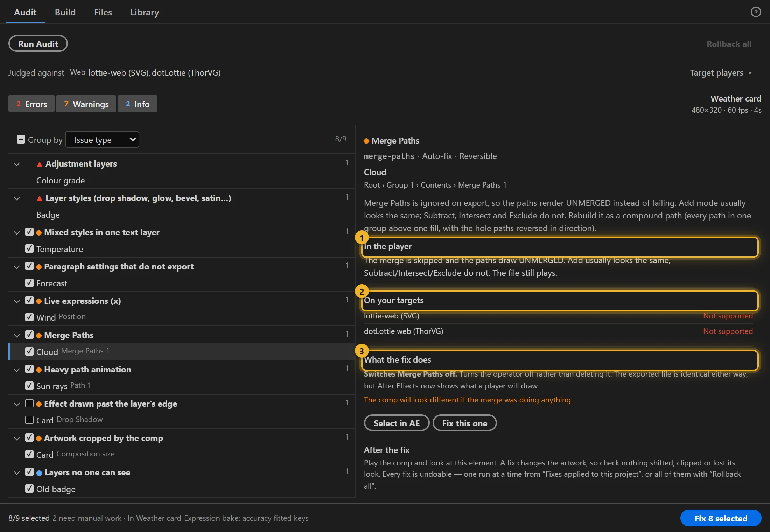Filter by the 7 Warnings chip
Screen dimensions: 770x532
coord(86,104)
